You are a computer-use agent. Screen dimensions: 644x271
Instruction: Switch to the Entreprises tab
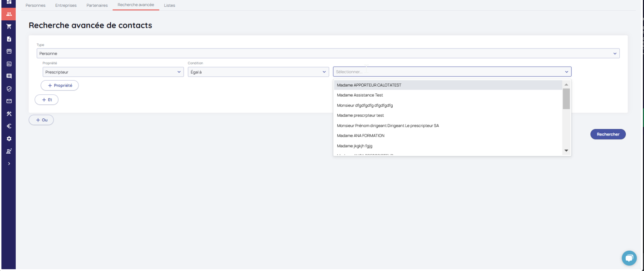pos(66,5)
